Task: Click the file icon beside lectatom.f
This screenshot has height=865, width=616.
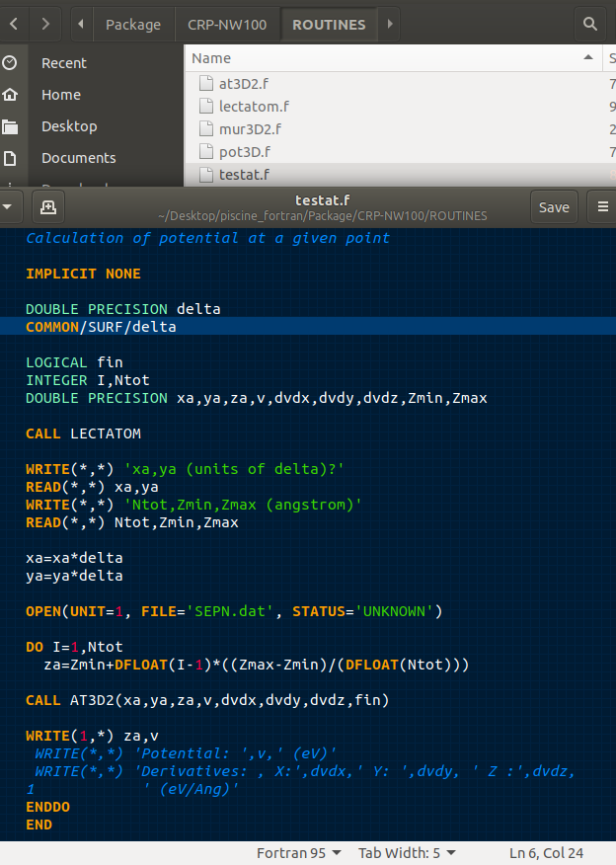Action: 205,106
